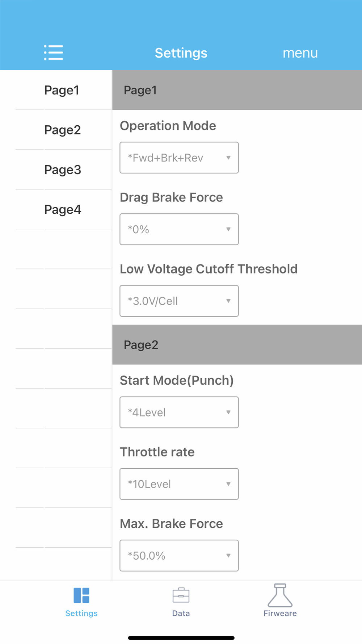Expand the Low Voltage Cutoff Threshold dropdown

pyautogui.click(x=179, y=301)
